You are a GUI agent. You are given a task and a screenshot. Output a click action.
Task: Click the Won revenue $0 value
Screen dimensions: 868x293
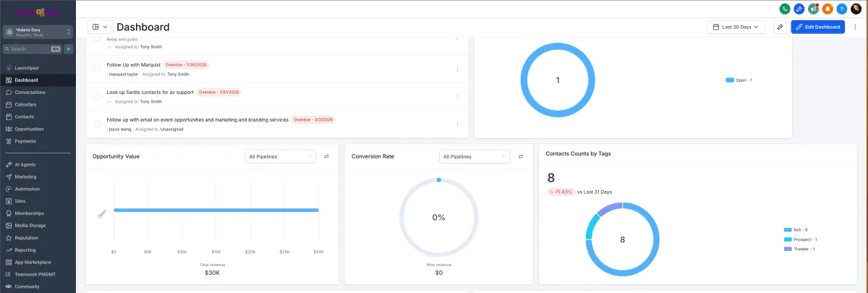tap(438, 273)
